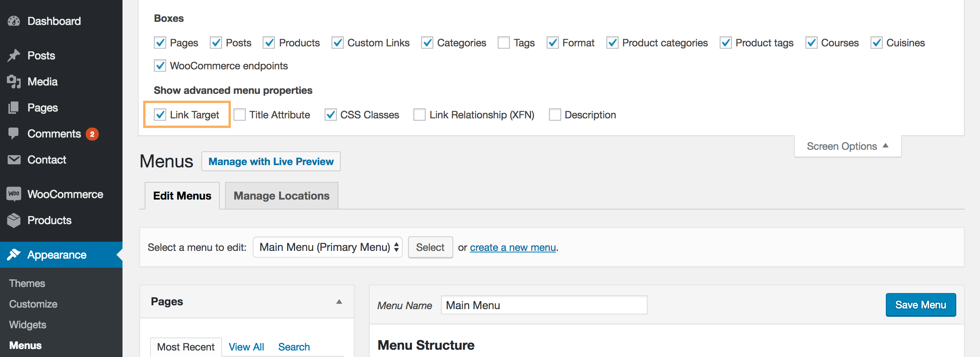The height and width of the screenshot is (357, 980).
Task: Collapse the Screen Options panel
Action: (848, 146)
